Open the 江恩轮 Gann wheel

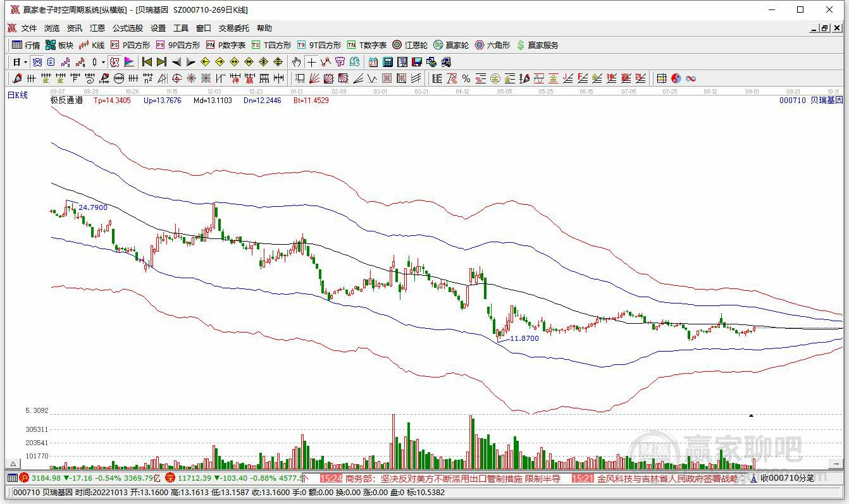(x=410, y=45)
